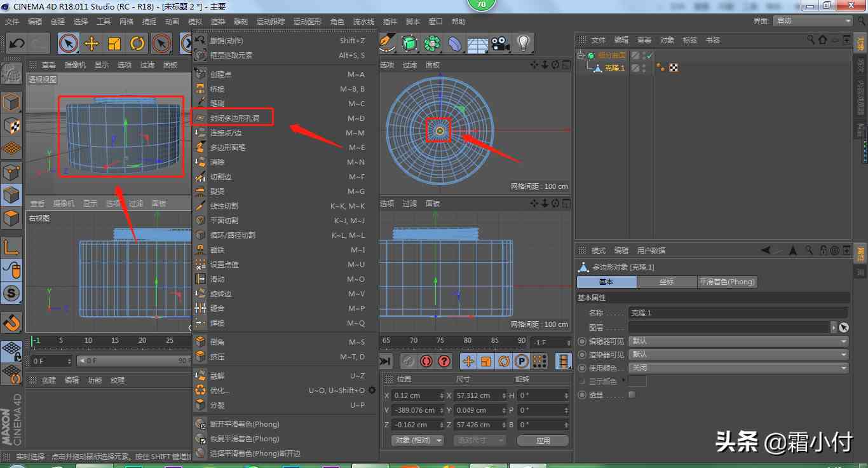Select the Move tool in the toolbar
This screenshot has width=868, height=468.
click(x=92, y=43)
